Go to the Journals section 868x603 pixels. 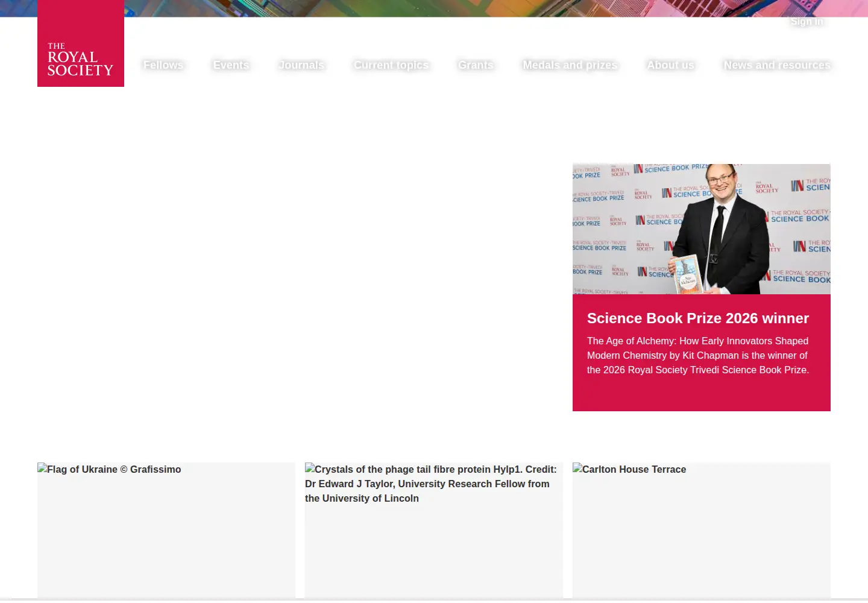point(301,65)
